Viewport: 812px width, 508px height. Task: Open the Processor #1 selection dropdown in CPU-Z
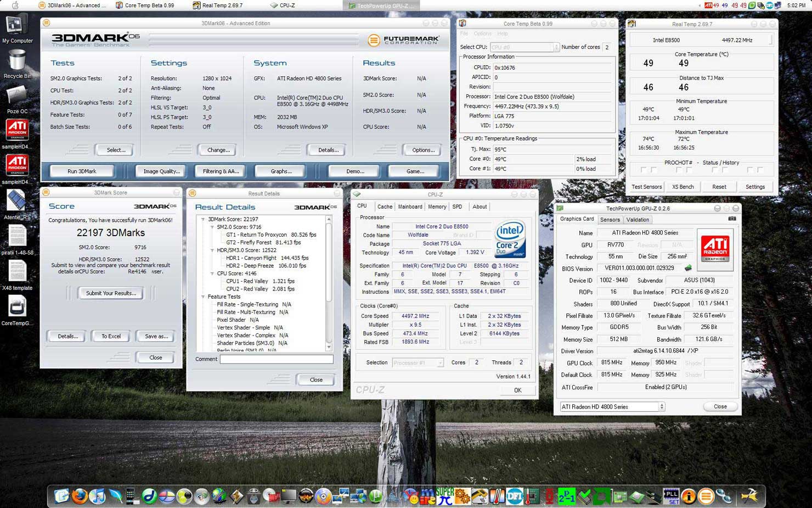click(418, 362)
